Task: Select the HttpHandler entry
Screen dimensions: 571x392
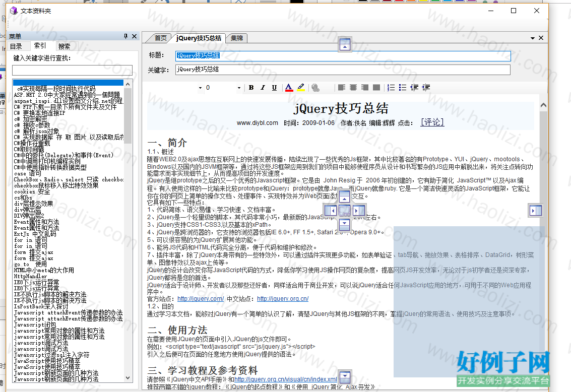Action: pos(30,276)
